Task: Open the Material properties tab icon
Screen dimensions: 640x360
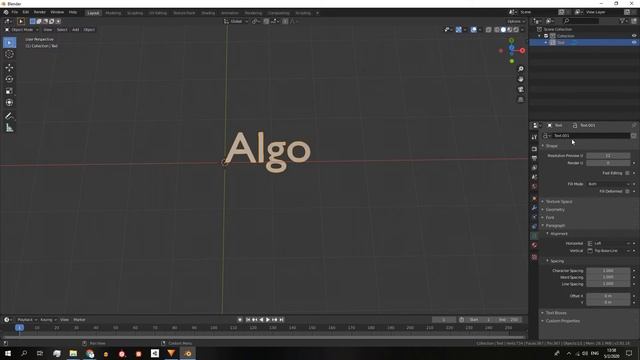Action: 534,245
